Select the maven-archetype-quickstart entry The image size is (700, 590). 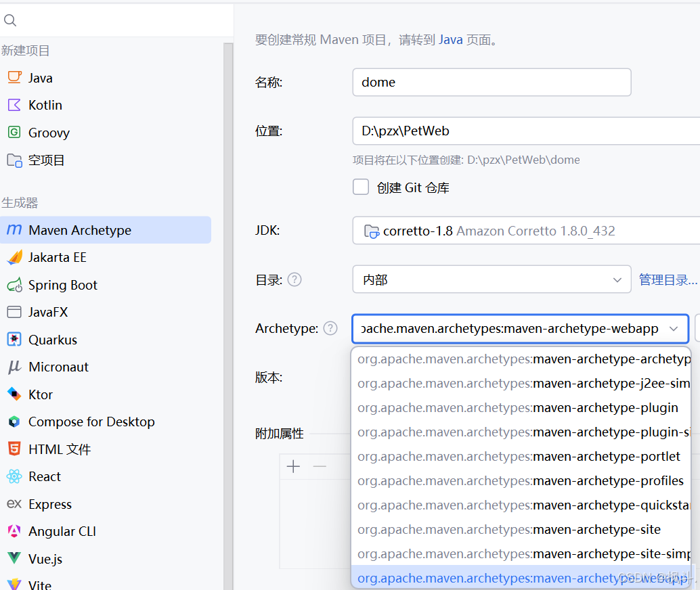coord(521,505)
